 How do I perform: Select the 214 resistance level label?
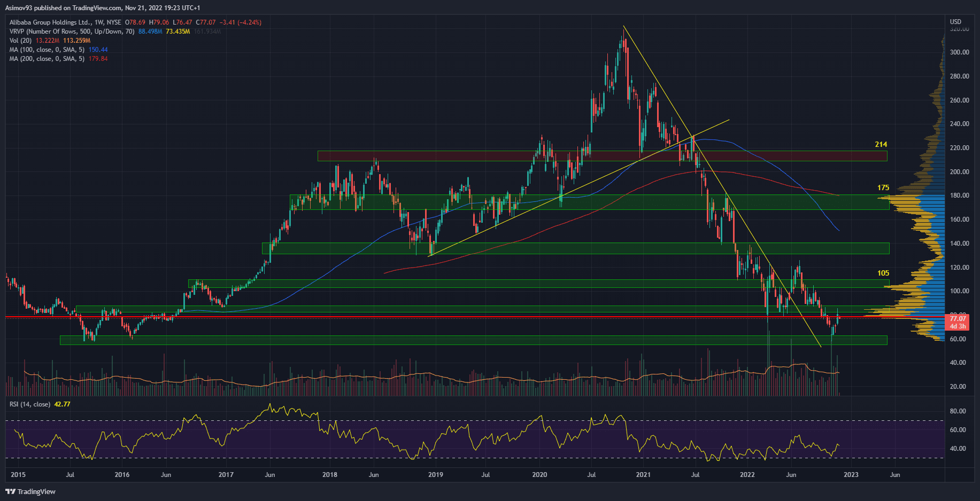(881, 145)
